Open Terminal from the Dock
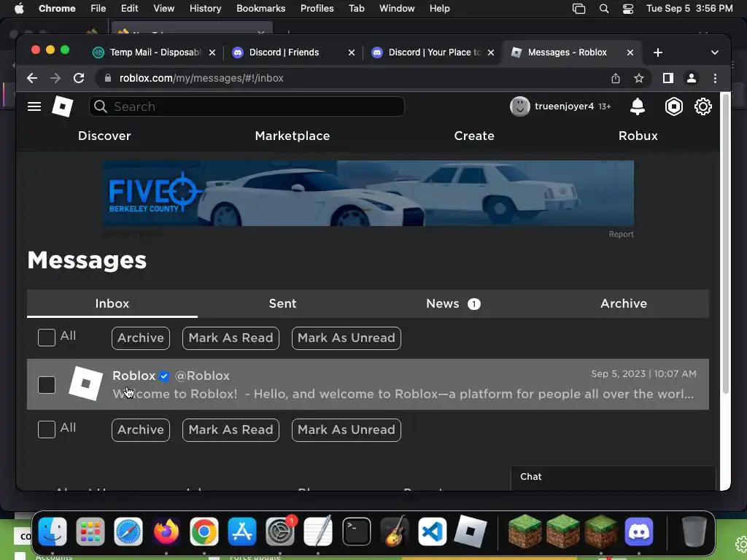This screenshot has height=560, width=747. point(356,532)
